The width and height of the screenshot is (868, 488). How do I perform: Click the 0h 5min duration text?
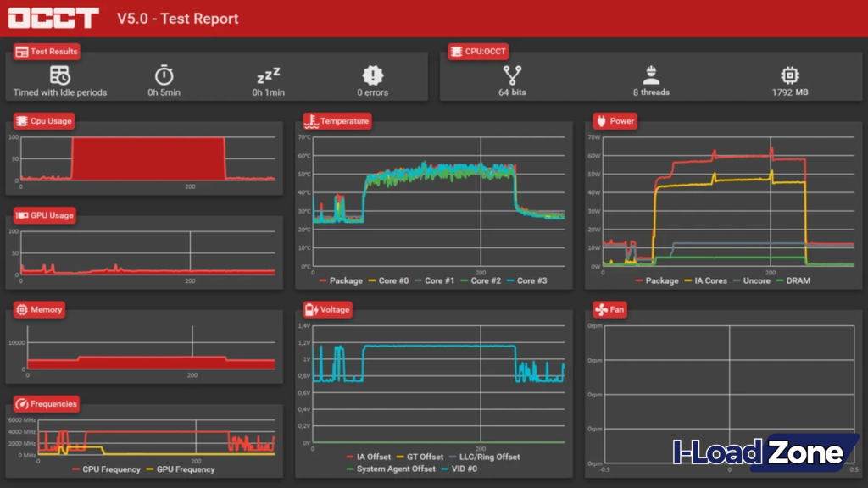pos(164,92)
